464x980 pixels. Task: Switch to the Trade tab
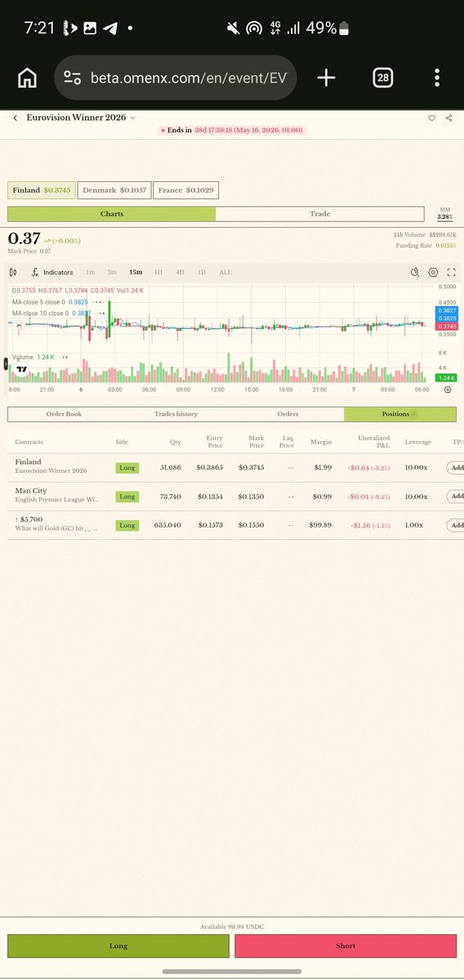(320, 214)
